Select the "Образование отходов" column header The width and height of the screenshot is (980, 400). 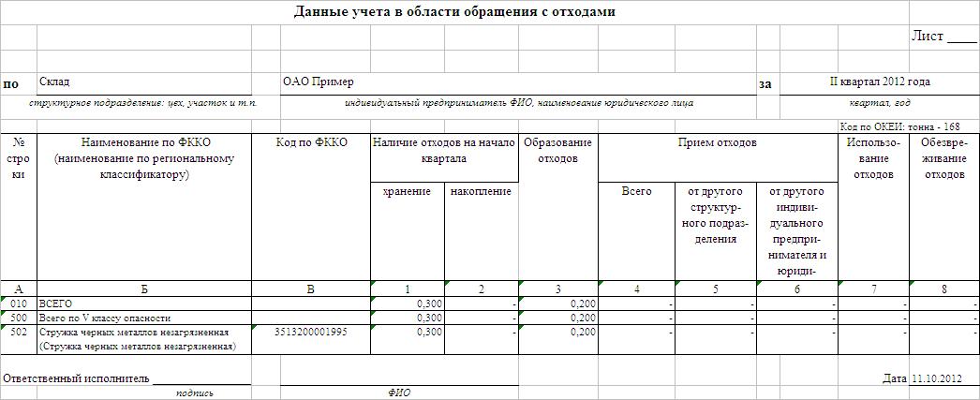[557, 150]
